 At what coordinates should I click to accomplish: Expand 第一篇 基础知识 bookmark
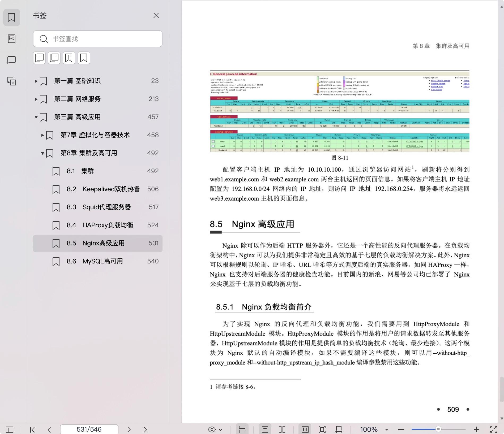click(x=36, y=81)
